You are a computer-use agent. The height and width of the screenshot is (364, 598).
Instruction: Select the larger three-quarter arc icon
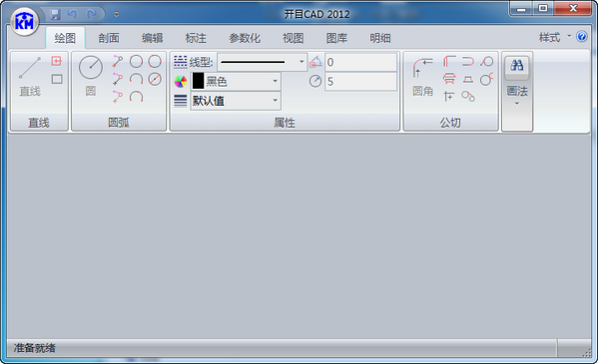pyautogui.click(x=136, y=97)
